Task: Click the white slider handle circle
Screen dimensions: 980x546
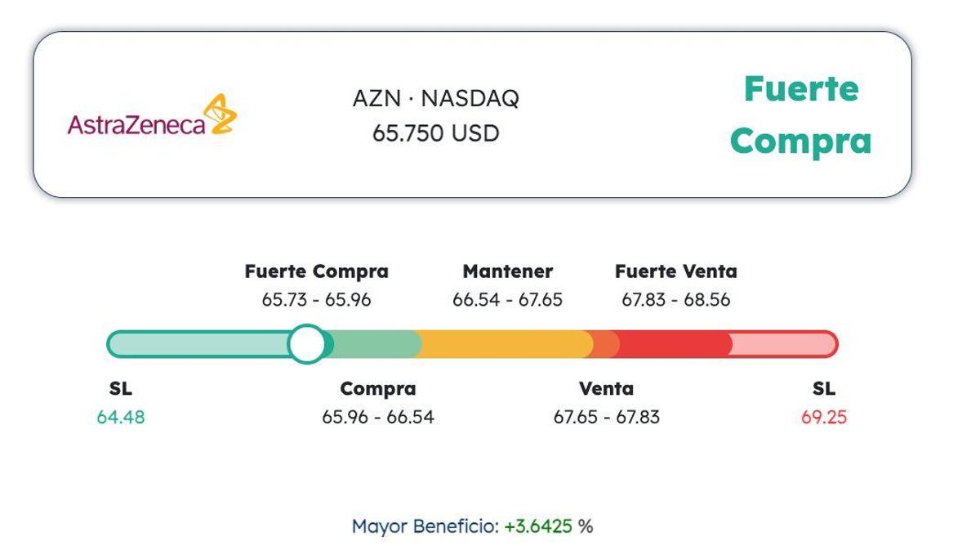Action: 307,344
